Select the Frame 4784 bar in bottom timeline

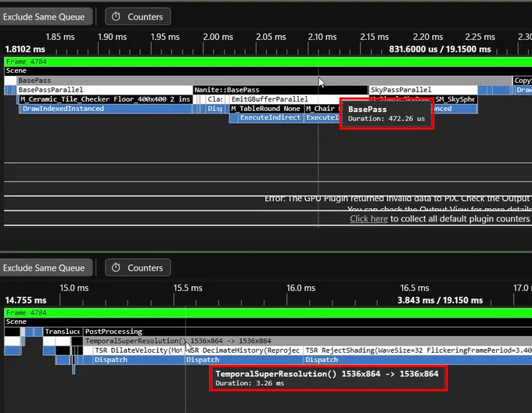coord(268,313)
